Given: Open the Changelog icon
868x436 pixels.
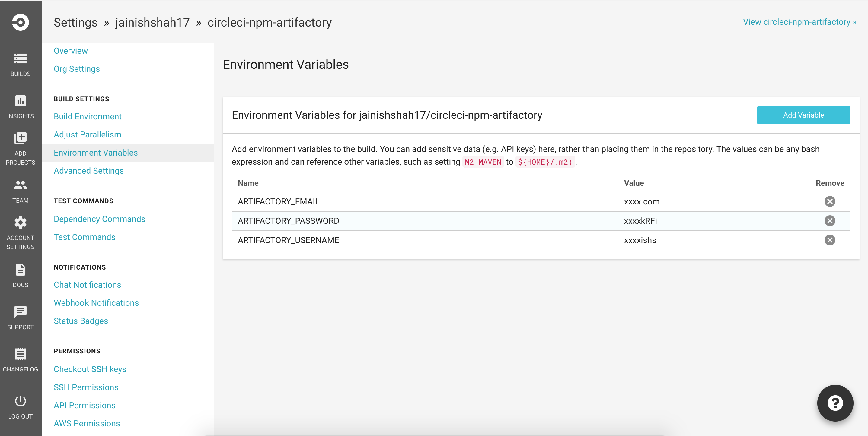Looking at the screenshot, I should (20, 354).
